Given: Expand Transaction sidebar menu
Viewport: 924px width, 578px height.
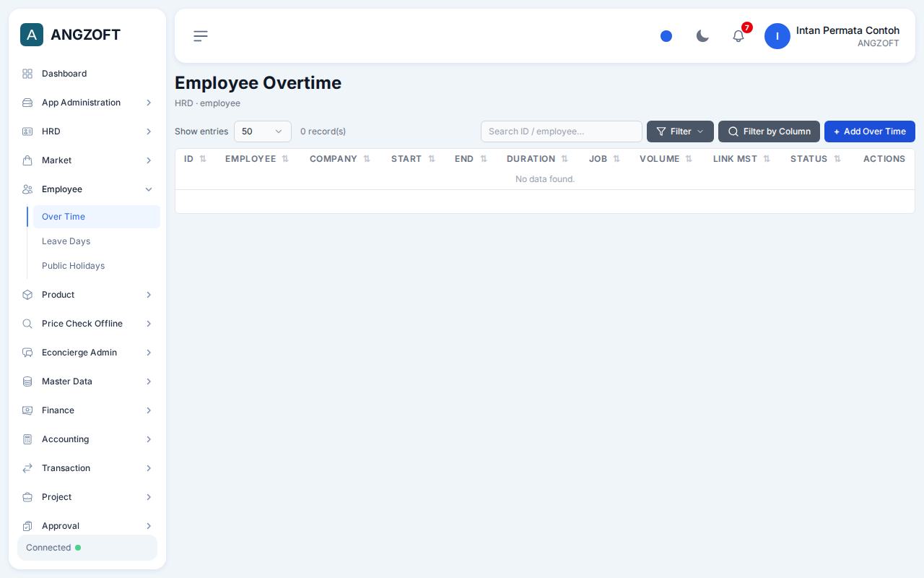Looking at the screenshot, I should 87,468.
